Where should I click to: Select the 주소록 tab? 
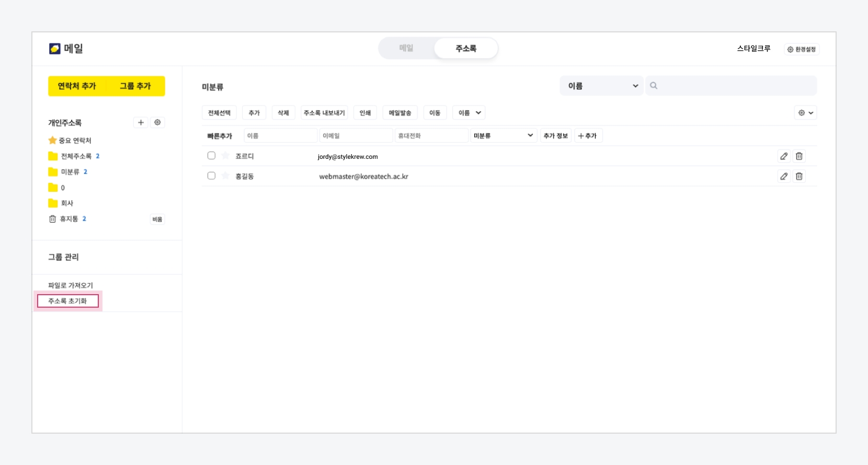click(465, 48)
